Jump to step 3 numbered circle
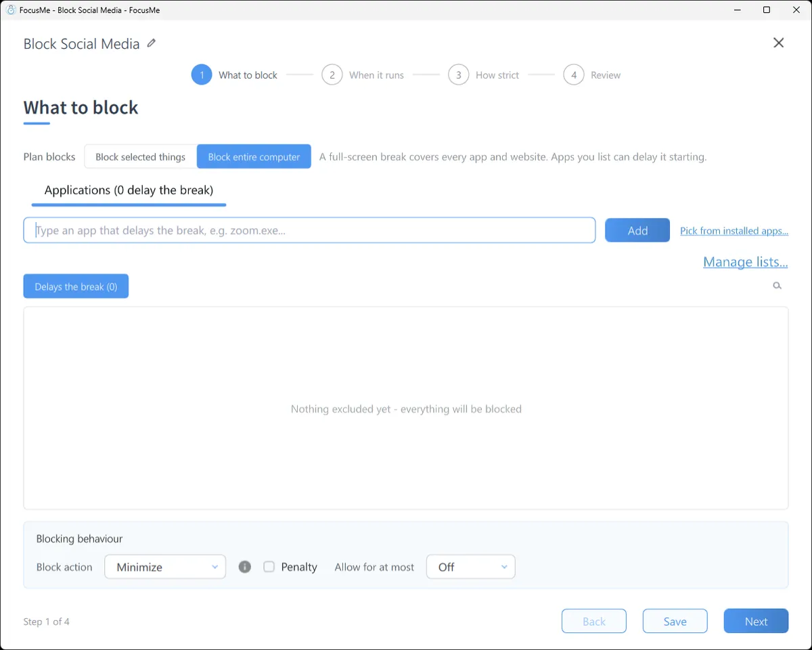This screenshot has width=812, height=650. point(458,74)
